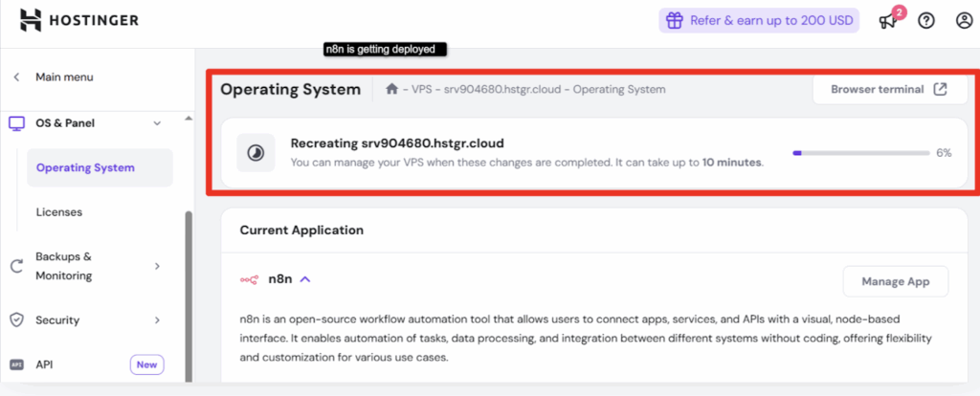Select Operating System in the sidebar
The width and height of the screenshot is (980, 396).
(x=100, y=168)
